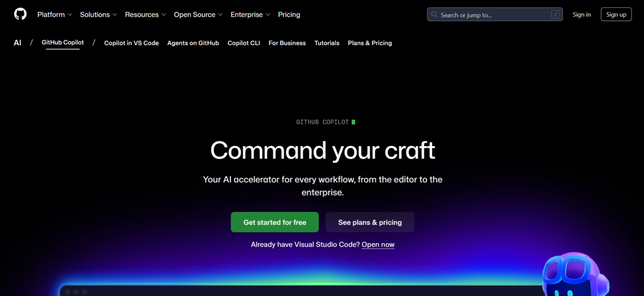This screenshot has width=644, height=296.
Task: Expand the Platform dropdown
Action: click(x=54, y=14)
